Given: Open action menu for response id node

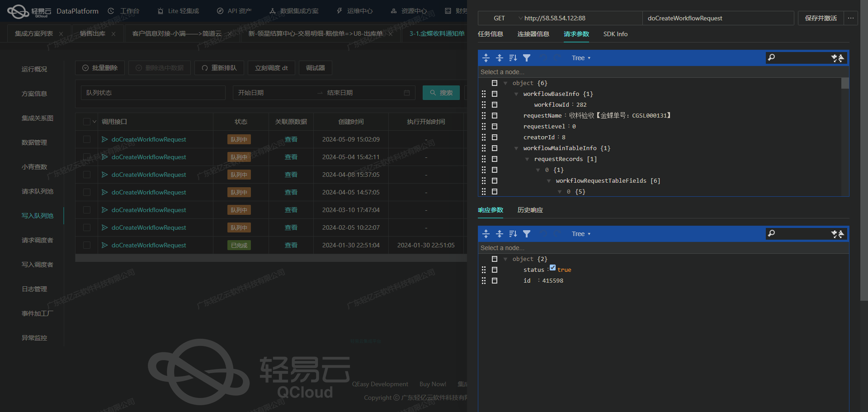Looking at the screenshot, I should 495,281.
